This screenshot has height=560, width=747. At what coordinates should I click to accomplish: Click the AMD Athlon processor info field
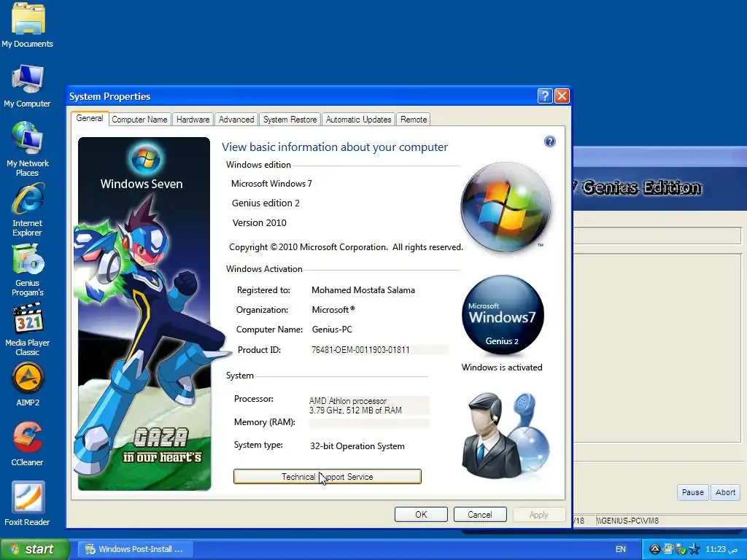click(369, 405)
